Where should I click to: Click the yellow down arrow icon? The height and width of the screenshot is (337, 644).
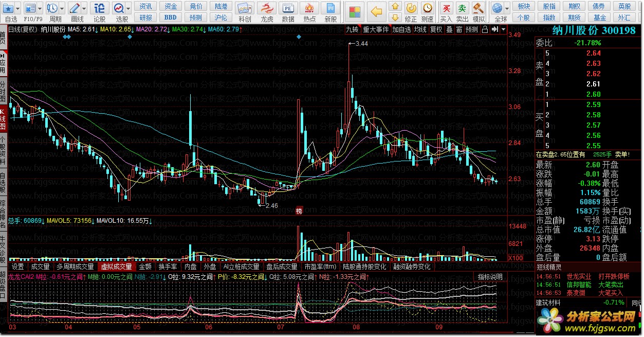tap(395, 17)
